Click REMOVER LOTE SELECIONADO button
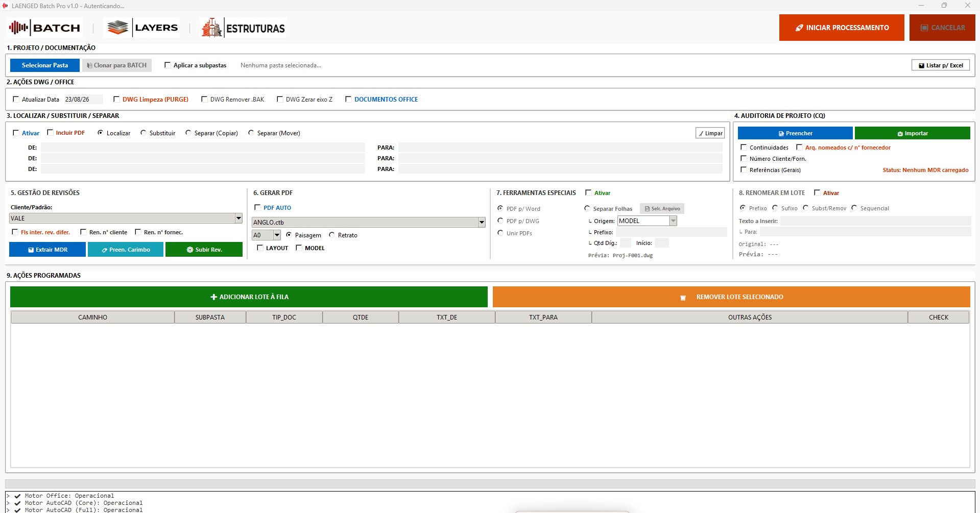980x513 pixels. tap(731, 297)
